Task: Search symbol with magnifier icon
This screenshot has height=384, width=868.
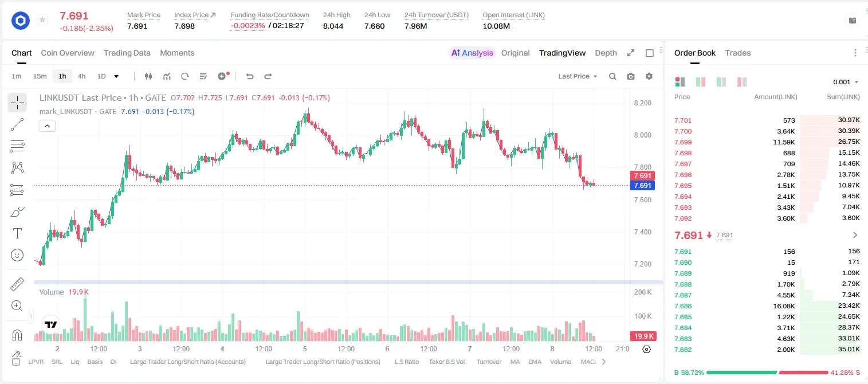Action: click(612, 76)
